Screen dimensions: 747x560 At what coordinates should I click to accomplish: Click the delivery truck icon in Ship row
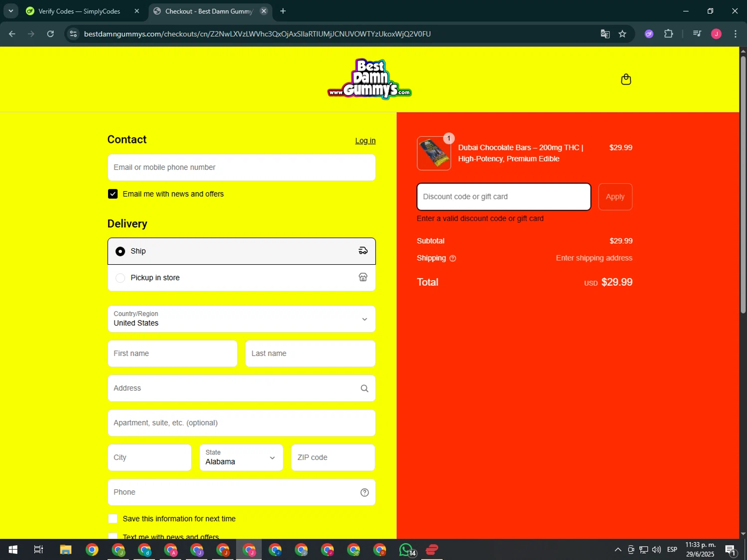[x=363, y=251]
